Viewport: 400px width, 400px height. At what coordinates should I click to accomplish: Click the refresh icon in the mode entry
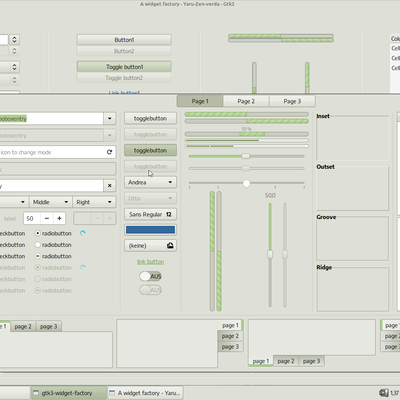tap(109, 152)
